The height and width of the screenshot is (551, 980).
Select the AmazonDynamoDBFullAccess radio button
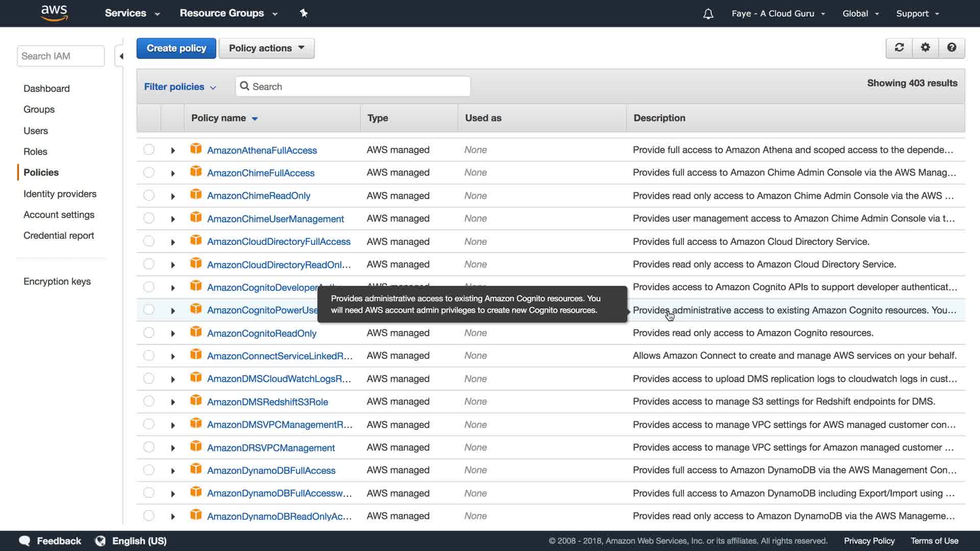(149, 470)
